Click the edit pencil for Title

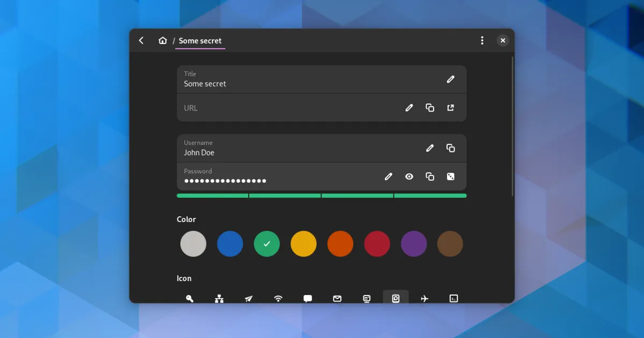click(x=450, y=79)
